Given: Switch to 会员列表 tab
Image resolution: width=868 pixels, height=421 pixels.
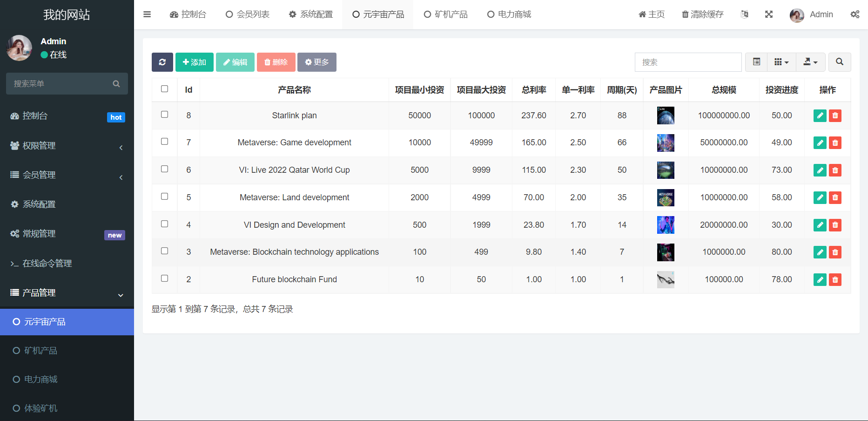Looking at the screenshot, I should pos(248,14).
